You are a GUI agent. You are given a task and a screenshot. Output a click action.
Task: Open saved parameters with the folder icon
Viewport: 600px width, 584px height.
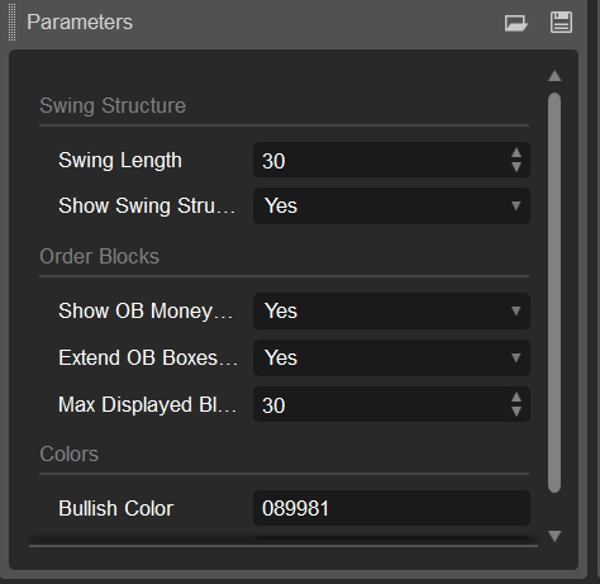(x=516, y=23)
